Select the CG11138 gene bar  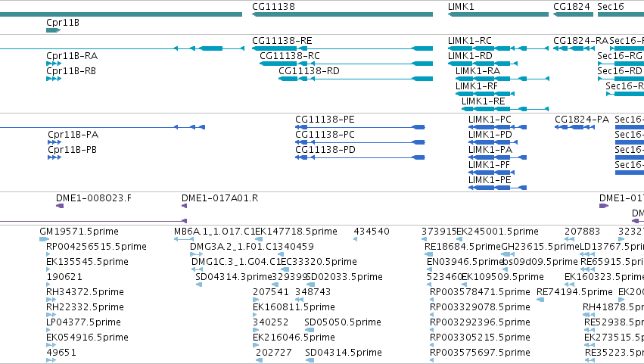(x=343, y=14)
